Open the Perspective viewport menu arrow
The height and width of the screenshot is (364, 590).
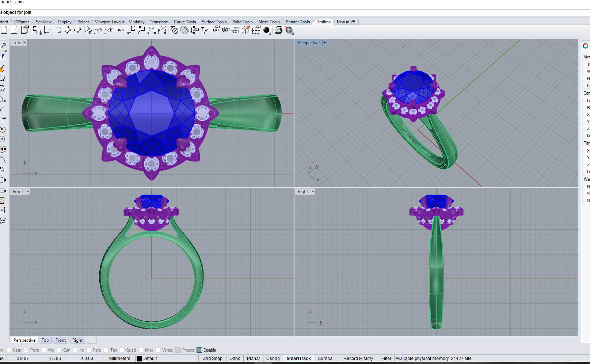pyautogui.click(x=324, y=43)
